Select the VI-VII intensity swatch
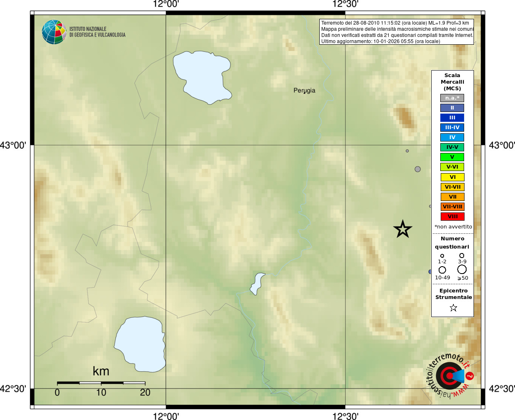Image resolution: width=515 pixels, height=420 pixels. [453, 187]
